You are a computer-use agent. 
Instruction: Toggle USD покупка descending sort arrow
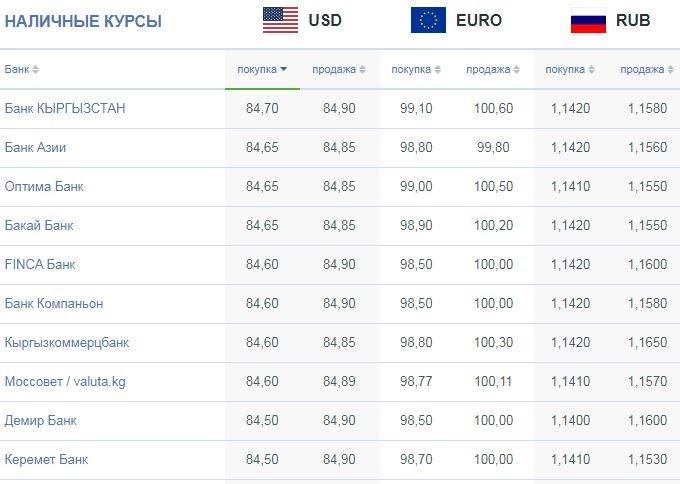pyautogui.click(x=284, y=69)
